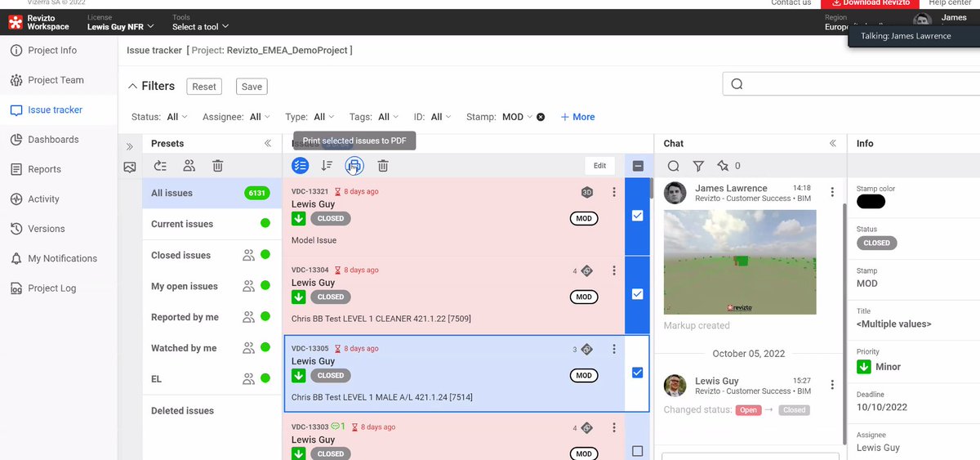
Task: Delete the selected issues with the trash icon
Action: pyautogui.click(x=383, y=166)
